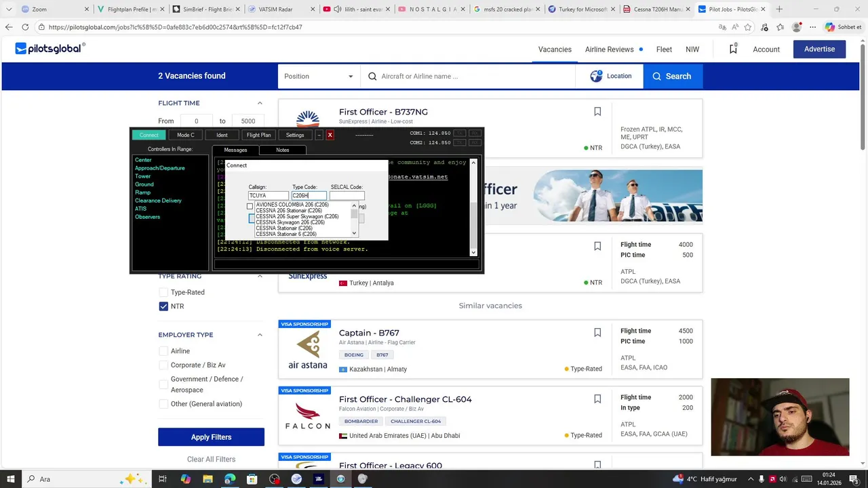Close the vPilot window with red X
Image resolution: width=868 pixels, height=488 pixels.
click(x=330, y=135)
